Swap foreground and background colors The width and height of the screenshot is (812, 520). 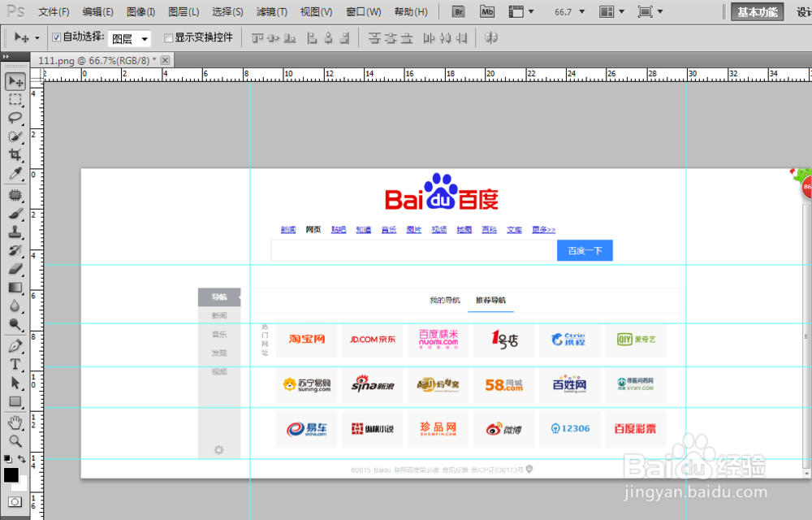point(22,459)
